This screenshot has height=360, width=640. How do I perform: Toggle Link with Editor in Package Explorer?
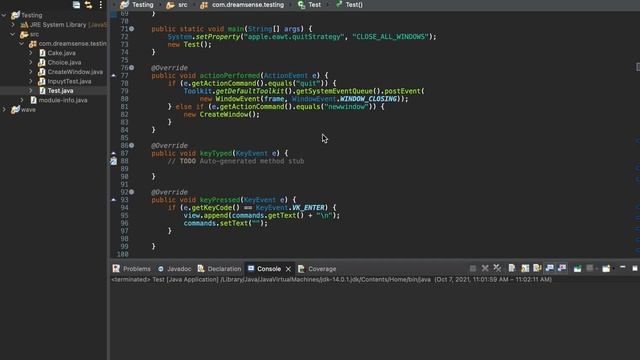88,5
